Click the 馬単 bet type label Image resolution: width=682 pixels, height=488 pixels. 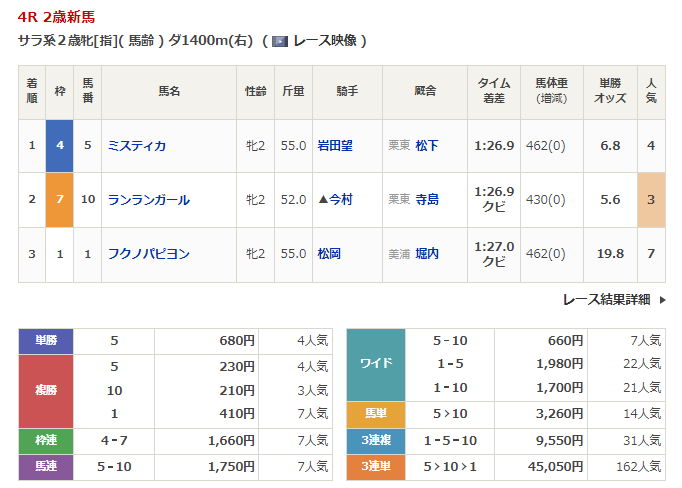point(376,414)
